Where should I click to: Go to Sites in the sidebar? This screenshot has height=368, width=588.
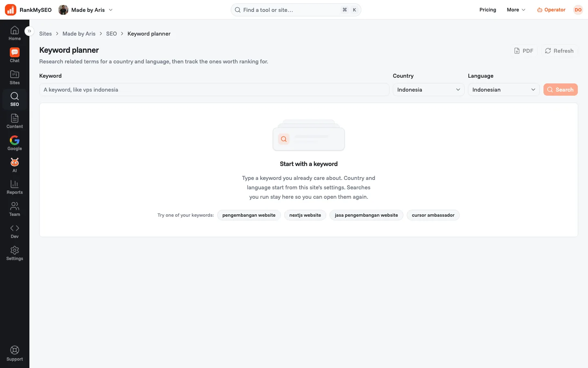click(15, 78)
